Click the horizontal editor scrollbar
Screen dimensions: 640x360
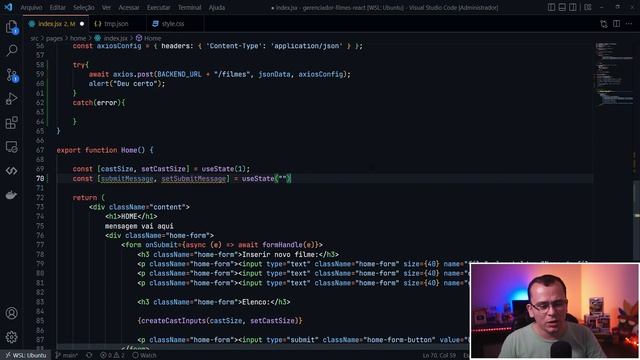click(263, 347)
